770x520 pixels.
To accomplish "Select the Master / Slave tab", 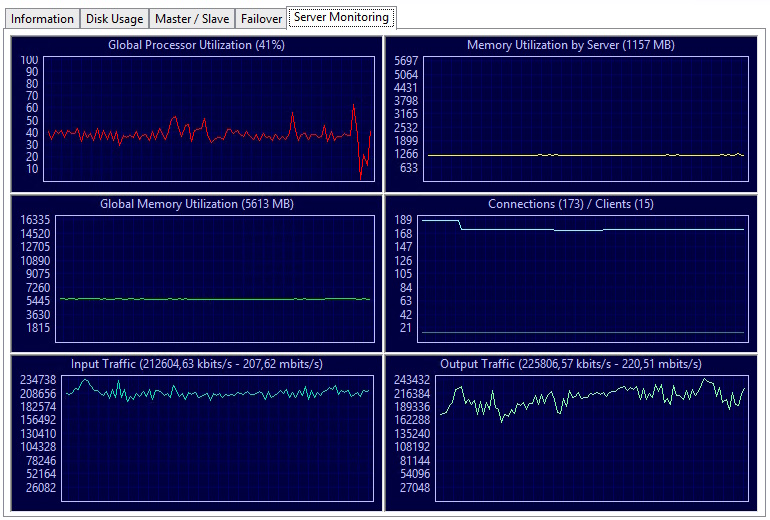I will tap(192, 19).
